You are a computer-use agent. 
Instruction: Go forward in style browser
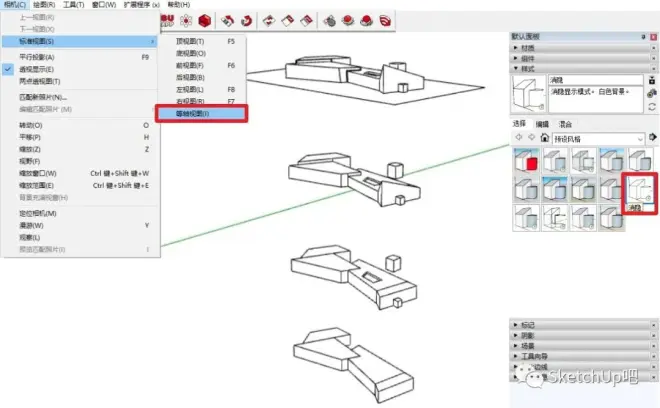point(532,137)
